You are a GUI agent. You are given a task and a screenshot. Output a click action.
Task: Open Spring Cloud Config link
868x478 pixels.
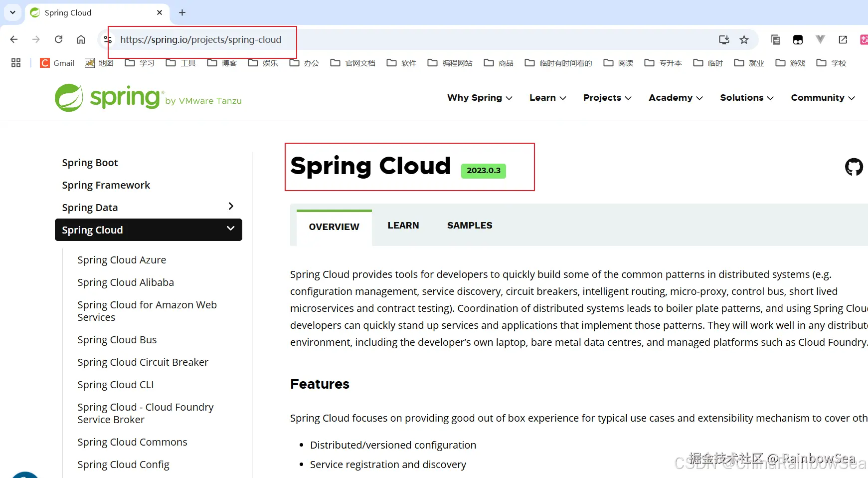tap(123, 465)
